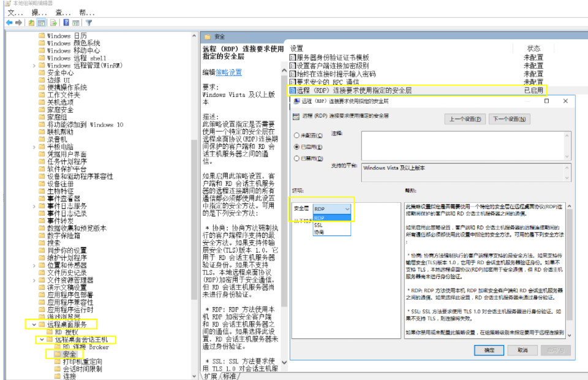Open the 策略设置 link
Viewport: 588px width, 380px height.
point(228,72)
